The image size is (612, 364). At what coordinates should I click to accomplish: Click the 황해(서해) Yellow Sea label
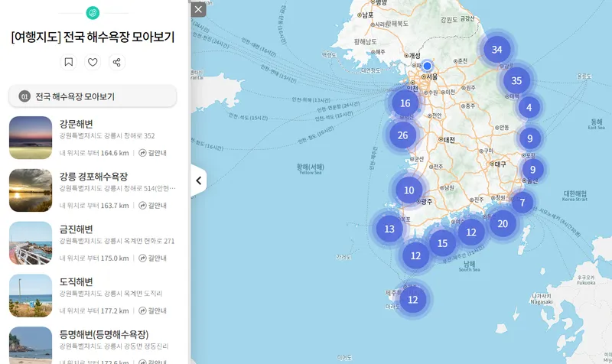(311, 169)
